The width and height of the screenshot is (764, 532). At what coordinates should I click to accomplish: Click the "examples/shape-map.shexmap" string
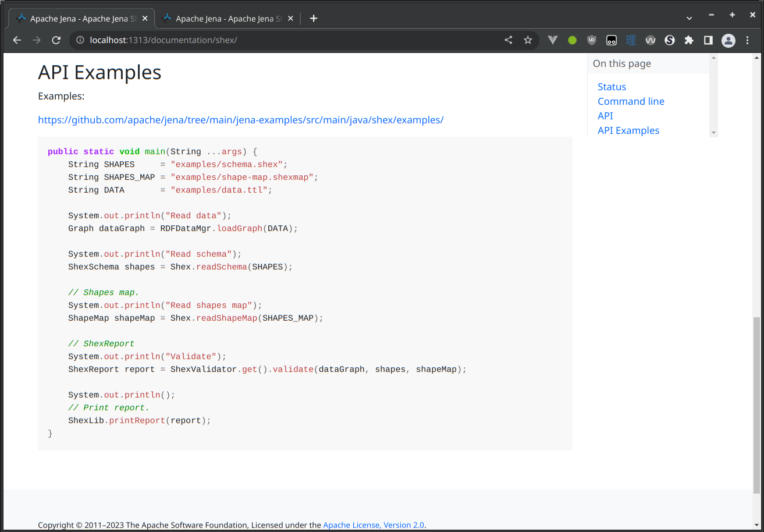coord(242,177)
